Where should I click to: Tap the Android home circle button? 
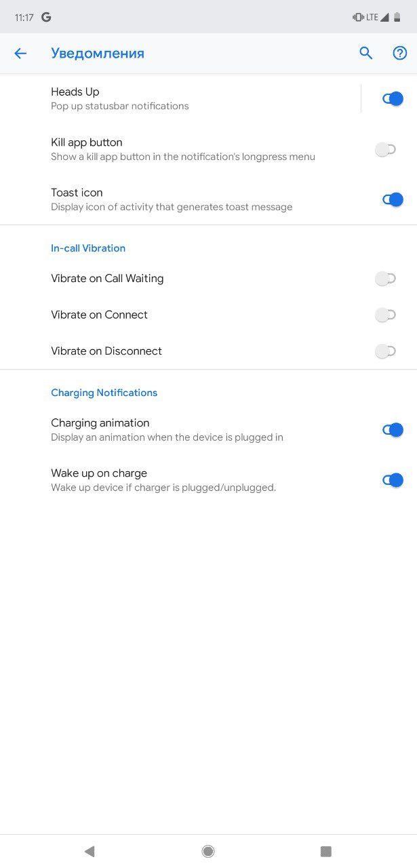click(x=208, y=851)
